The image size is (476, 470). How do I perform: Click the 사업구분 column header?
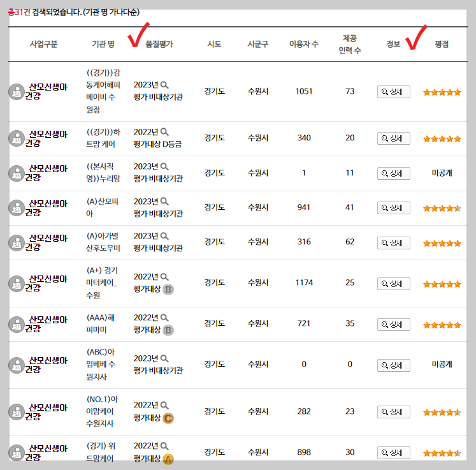click(x=43, y=44)
